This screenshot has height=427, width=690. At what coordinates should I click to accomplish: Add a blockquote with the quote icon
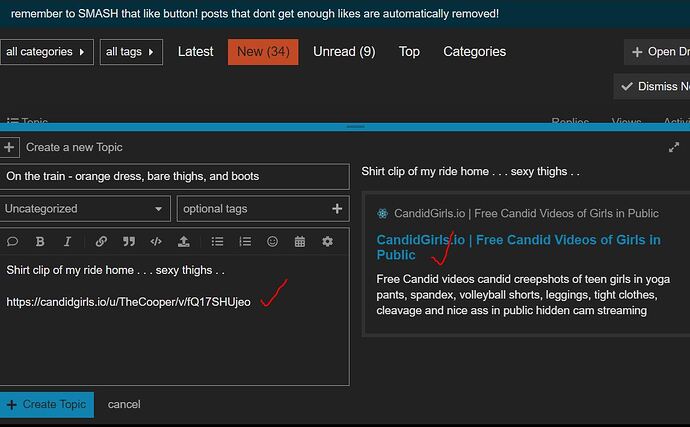[129, 241]
